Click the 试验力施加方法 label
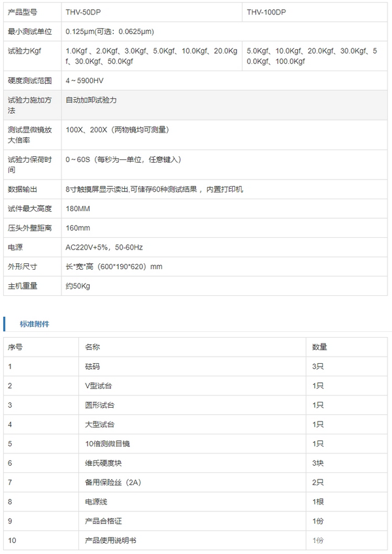 (29, 105)
